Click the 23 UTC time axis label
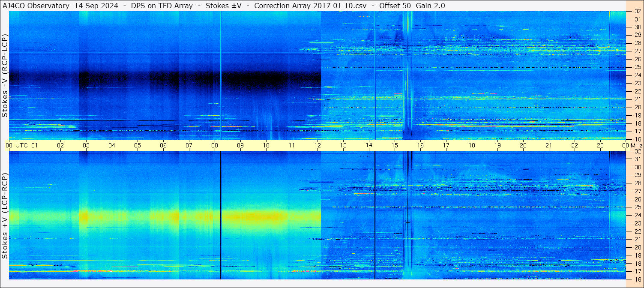The height and width of the screenshot is (288, 644). (600, 145)
